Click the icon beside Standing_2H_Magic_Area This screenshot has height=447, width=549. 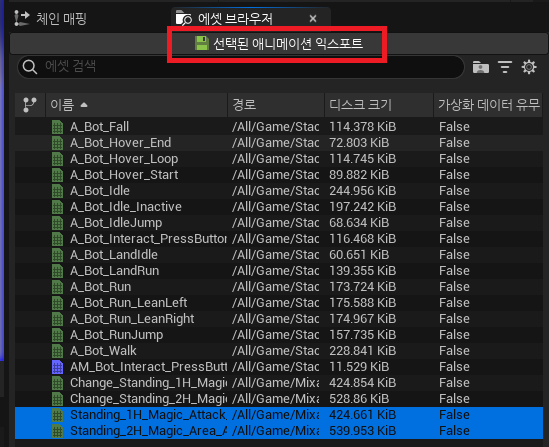tap(57, 431)
